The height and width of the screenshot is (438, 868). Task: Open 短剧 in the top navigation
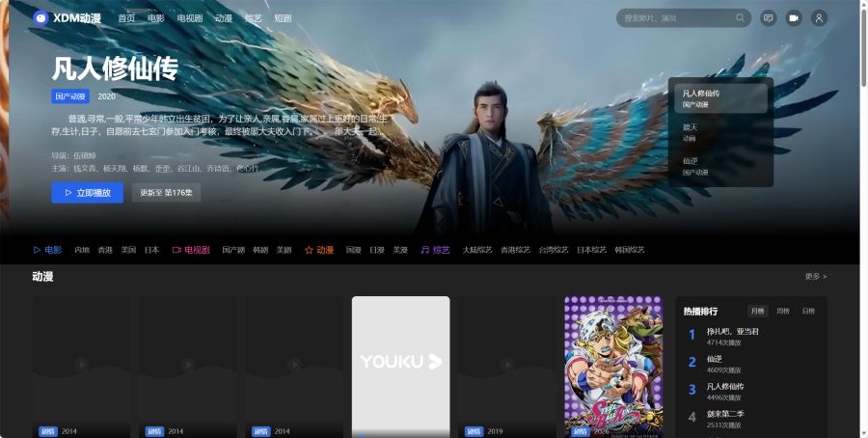click(283, 18)
